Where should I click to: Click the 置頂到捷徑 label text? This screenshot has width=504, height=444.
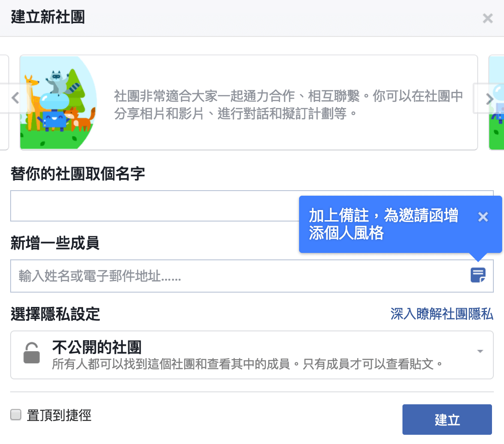click(59, 415)
